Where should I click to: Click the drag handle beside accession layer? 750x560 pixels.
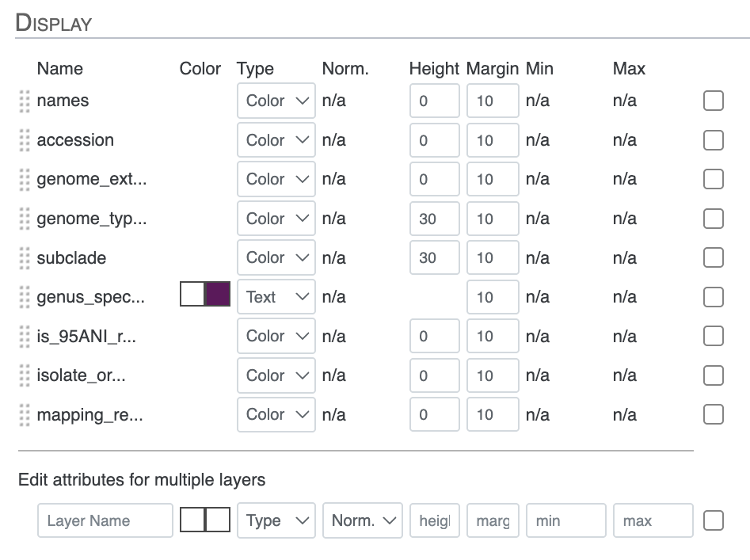(x=25, y=140)
